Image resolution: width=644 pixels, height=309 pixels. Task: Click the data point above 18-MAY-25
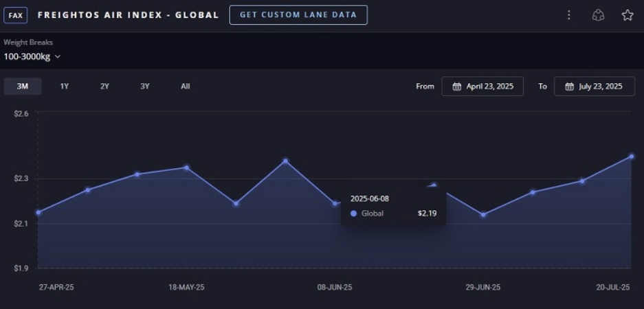[186, 168]
